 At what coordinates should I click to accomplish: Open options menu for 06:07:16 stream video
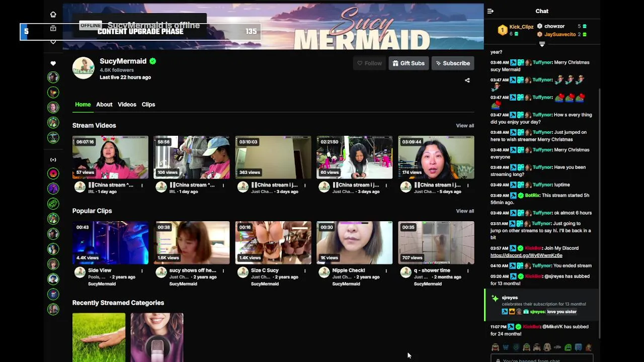[142, 186]
